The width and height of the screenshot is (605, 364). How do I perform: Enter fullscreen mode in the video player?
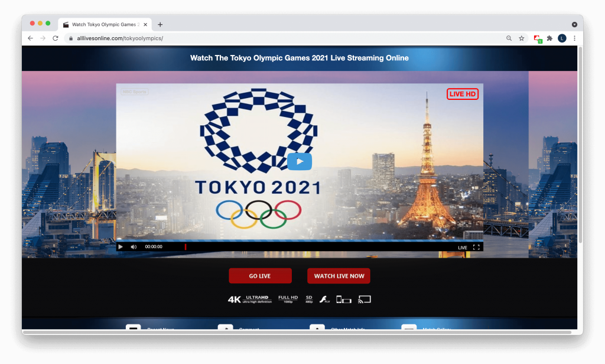tap(476, 247)
